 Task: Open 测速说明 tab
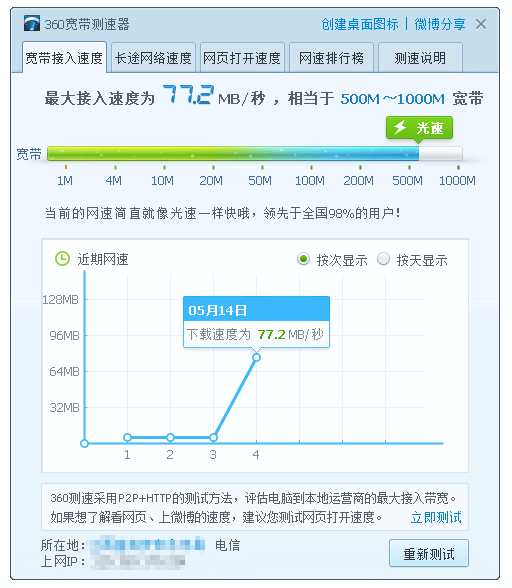[x=420, y=58]
